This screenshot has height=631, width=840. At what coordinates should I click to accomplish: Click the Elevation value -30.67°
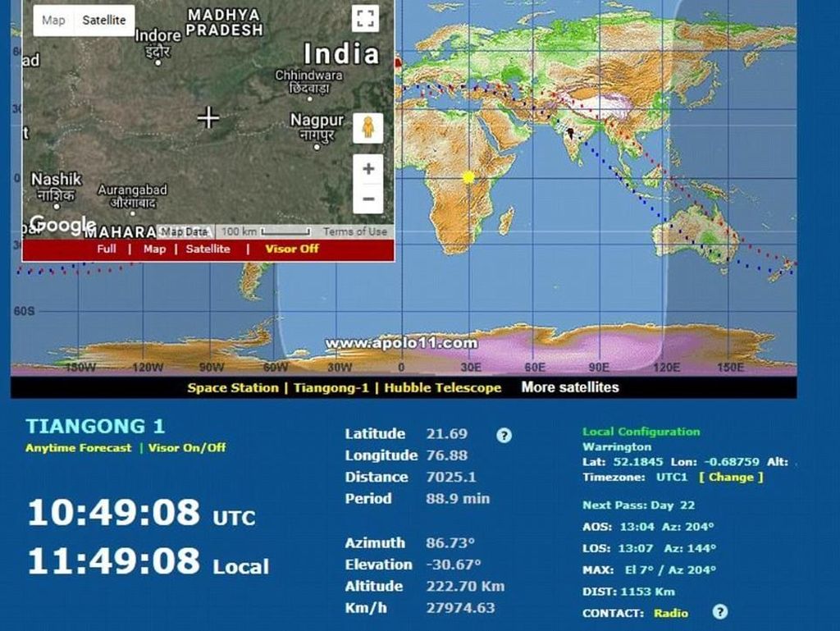click(453, 565)
